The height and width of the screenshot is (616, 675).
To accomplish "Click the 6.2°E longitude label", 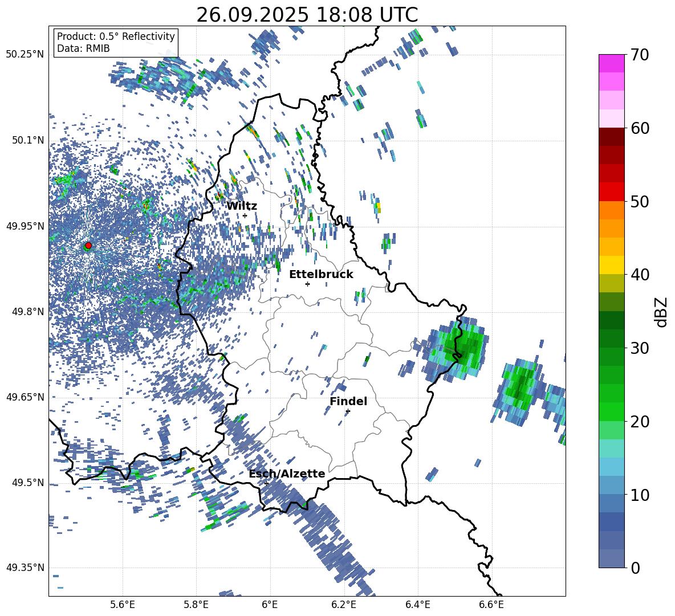I will click(344, 605).
